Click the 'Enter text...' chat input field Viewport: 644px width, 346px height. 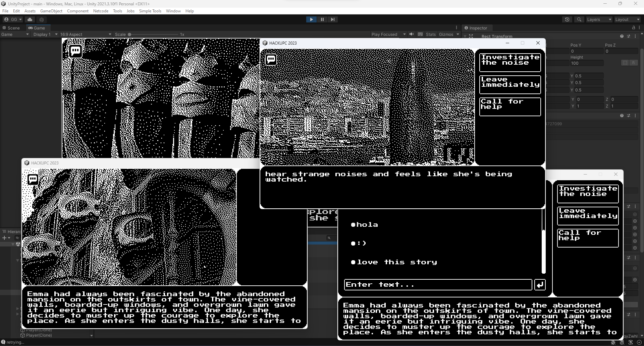click(438, 285)
